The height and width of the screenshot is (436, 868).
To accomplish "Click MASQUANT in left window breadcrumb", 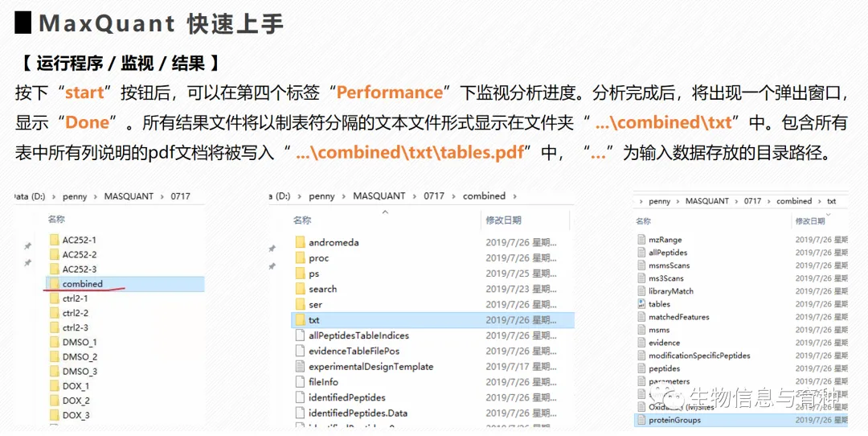I will click(x=129, y=196).
